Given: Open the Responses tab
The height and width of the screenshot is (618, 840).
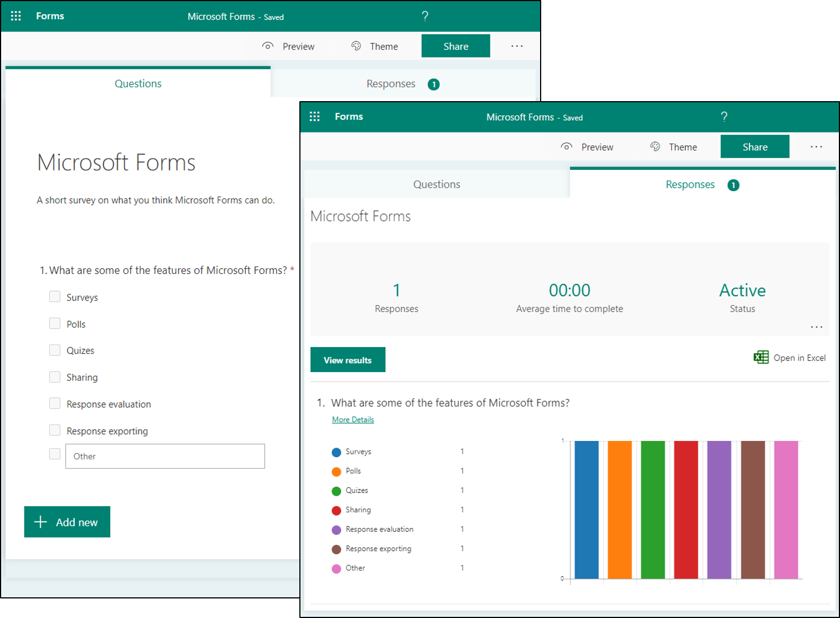Looking at the screenshot, I should (x=690, y=184).
